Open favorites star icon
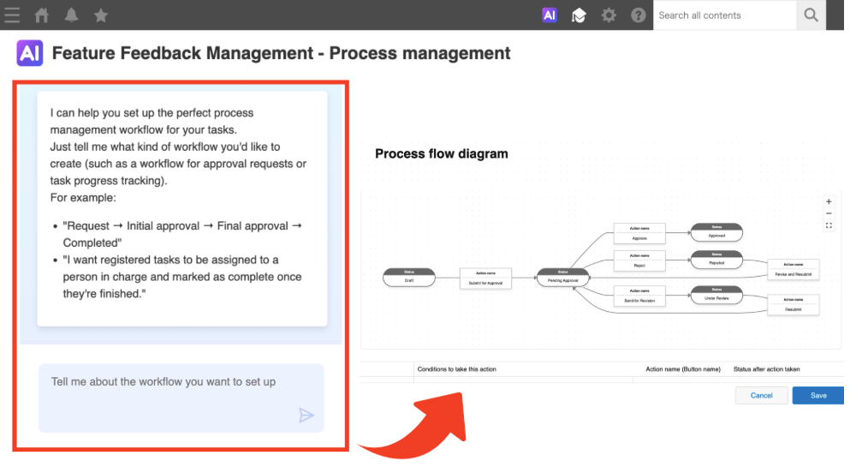The width and height of the screenshot is (868, 467). pyautogui.click(x=100, y=15)
